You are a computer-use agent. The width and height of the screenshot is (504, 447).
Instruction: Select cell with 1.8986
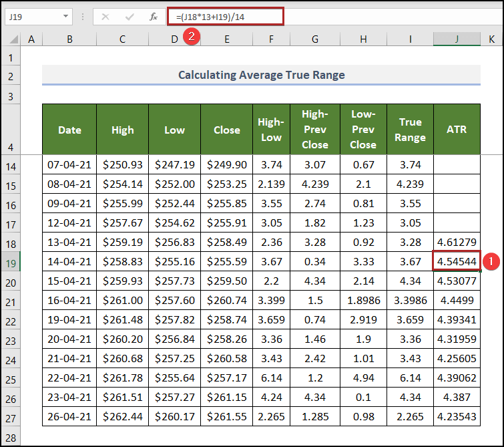coord(363,300)
